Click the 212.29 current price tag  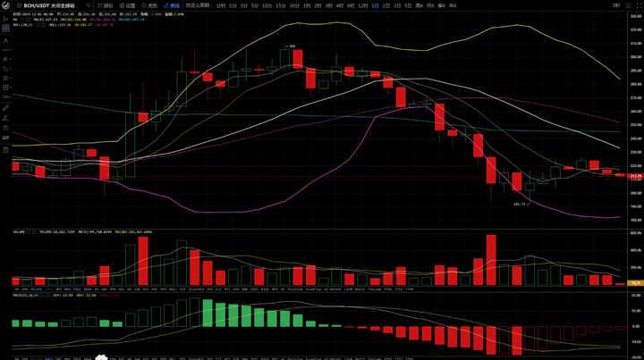635,176
